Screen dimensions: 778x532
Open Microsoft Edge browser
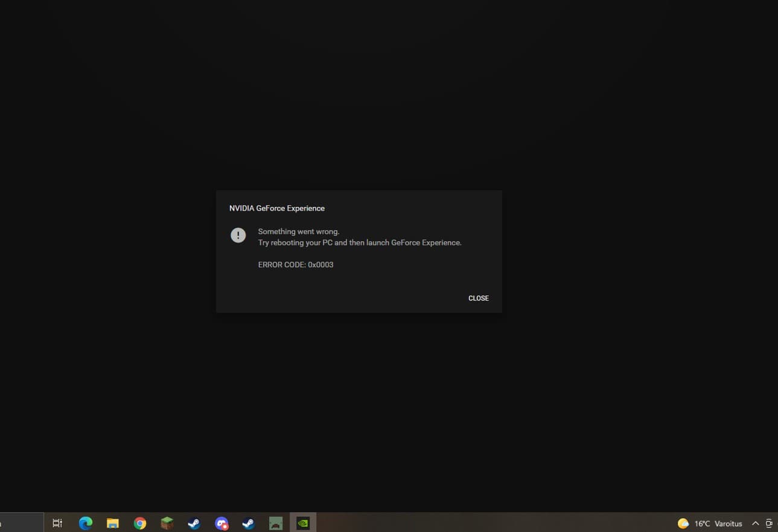point(84,523)
